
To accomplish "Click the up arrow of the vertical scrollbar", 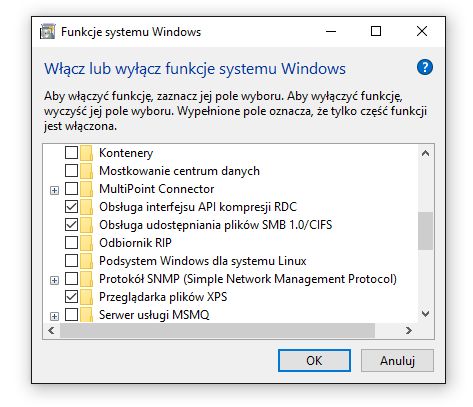I will click(425, 153).
